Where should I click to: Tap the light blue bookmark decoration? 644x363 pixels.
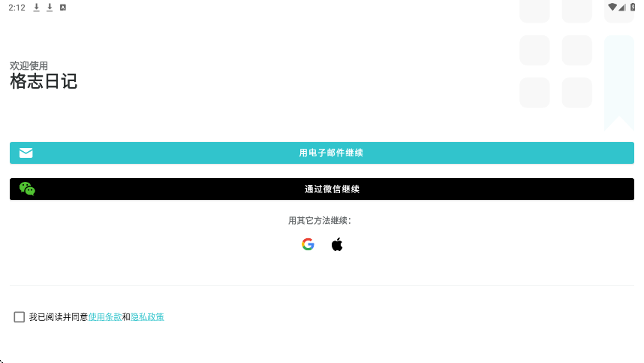coord(619,83)
